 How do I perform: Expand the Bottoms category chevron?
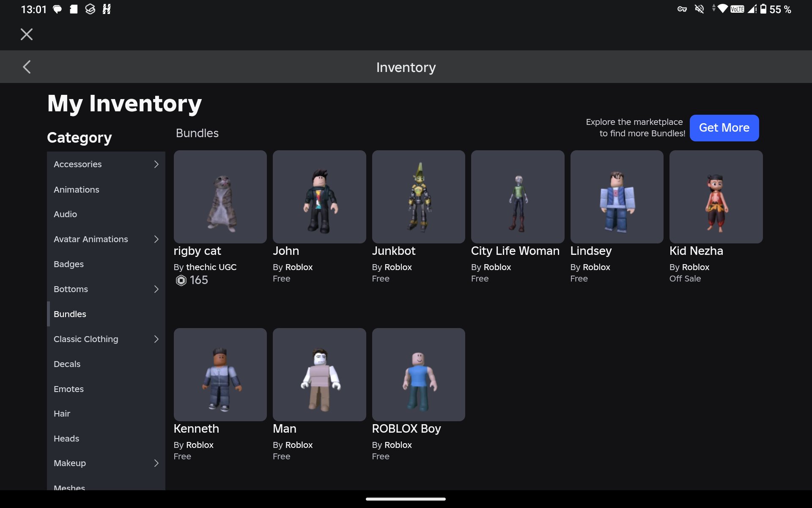(x=156, y=289)
